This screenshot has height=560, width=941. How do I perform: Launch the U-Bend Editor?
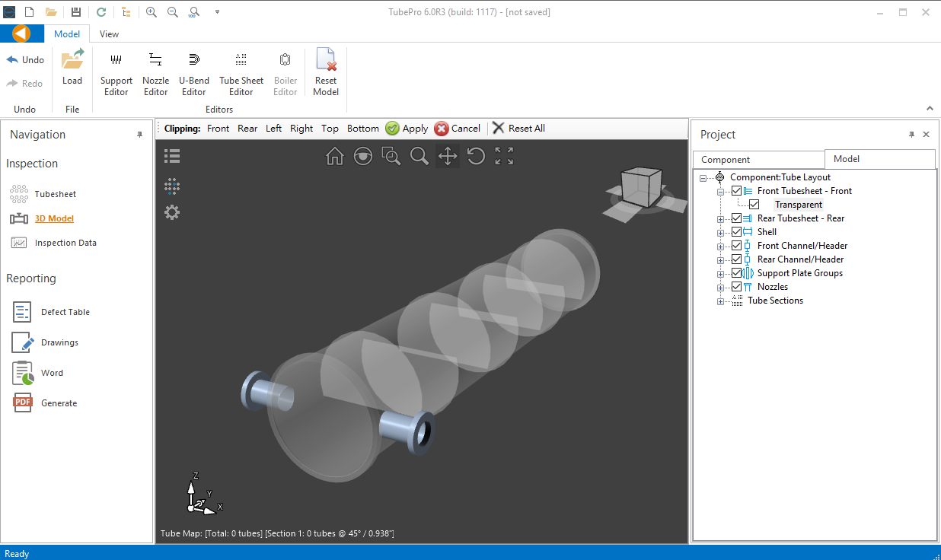point(193,75)
